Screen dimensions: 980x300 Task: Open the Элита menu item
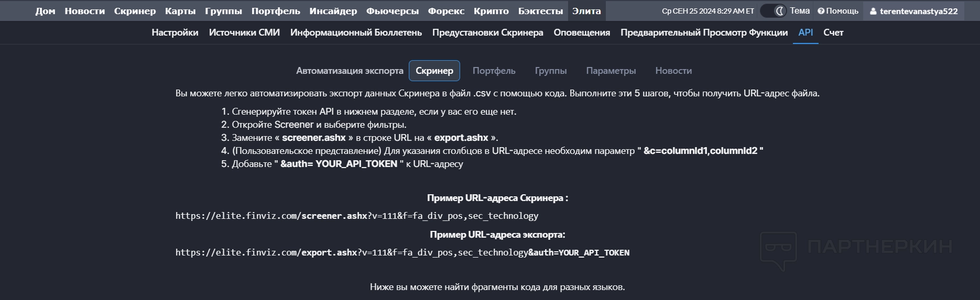586,11
